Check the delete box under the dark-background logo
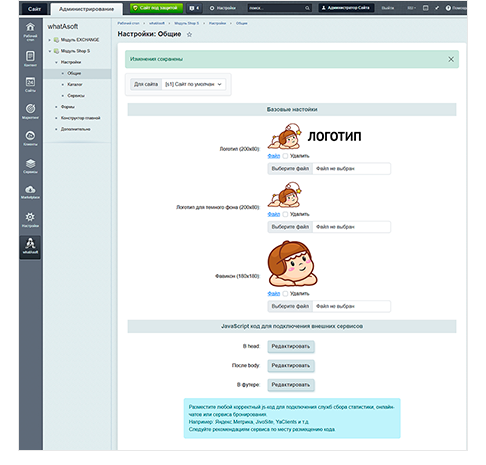The image size is (486, 465). [x=285, y=214]
